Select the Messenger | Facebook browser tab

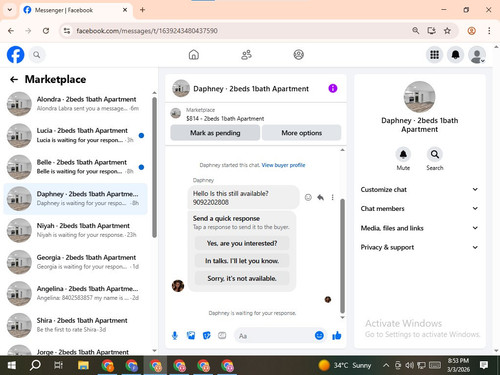[x=76, y=10]
